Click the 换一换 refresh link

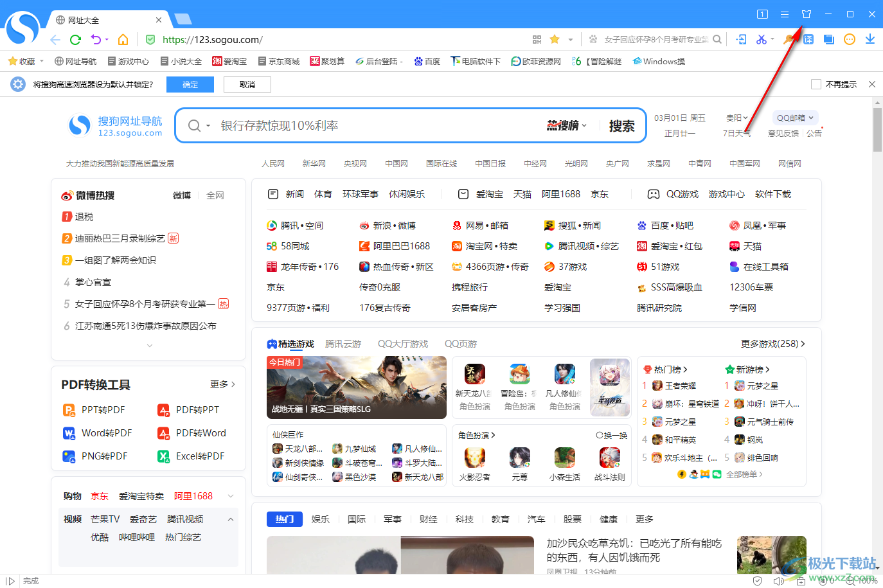coord(612,435)
